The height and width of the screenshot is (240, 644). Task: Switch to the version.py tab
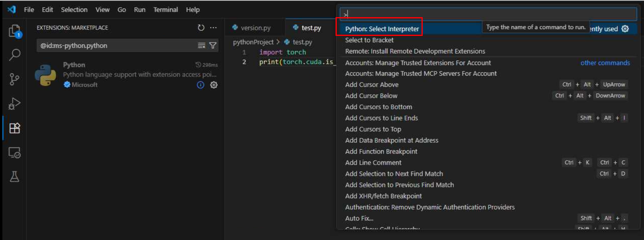point(255,28)
